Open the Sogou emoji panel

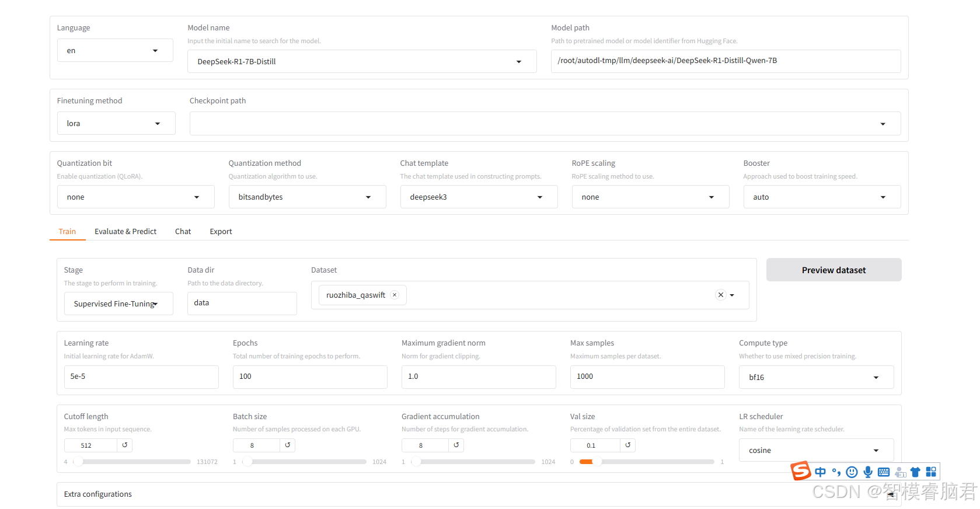tap(852, 472)
